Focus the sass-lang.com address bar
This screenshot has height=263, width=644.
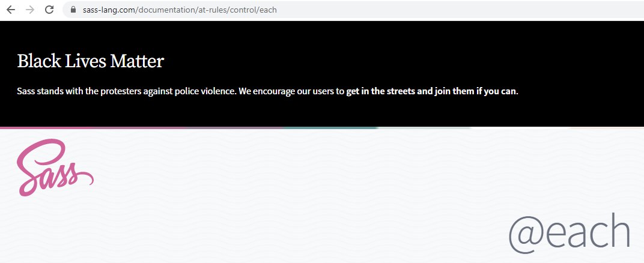pos(353,10)
